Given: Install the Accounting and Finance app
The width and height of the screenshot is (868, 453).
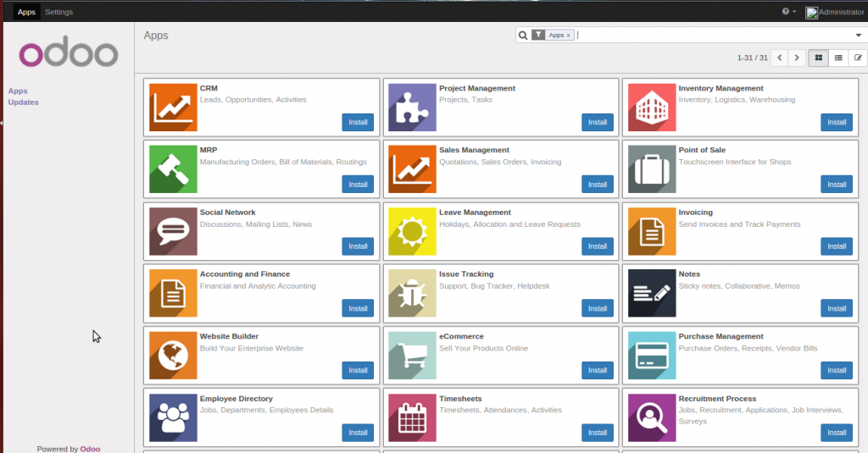Looking at the screenshot, I should click(358, 308).
